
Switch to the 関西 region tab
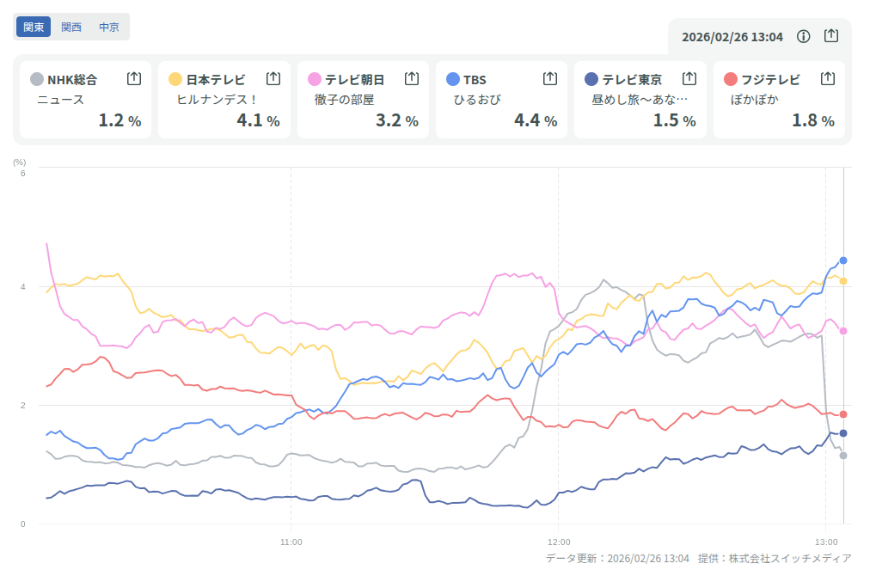(x=71, y=27)
